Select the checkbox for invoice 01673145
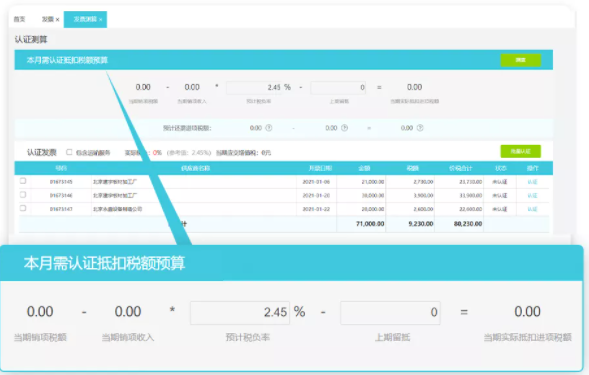Image resolution: width=589 pixels, height=375 pixels. [x=23, y=181]
